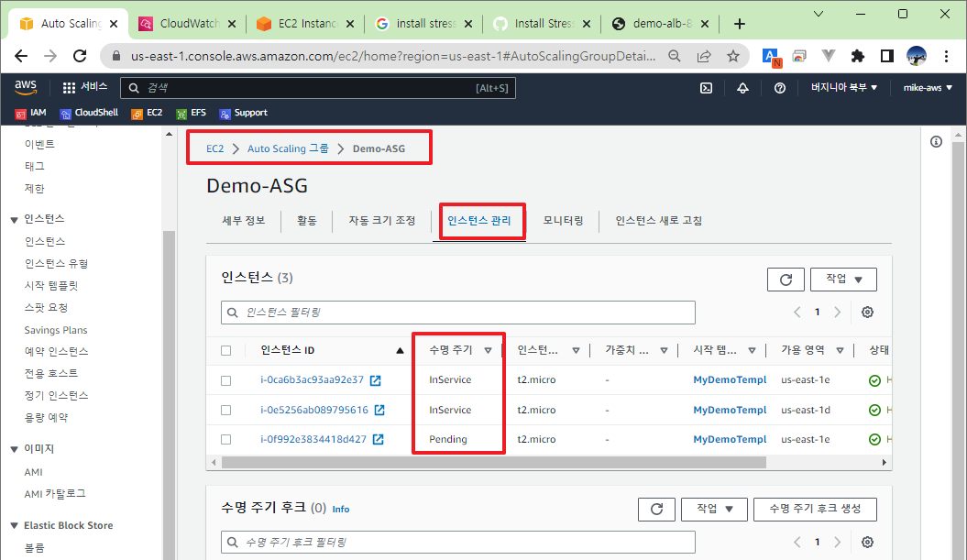Toggle select-all instances checkbox

point(225,350)
